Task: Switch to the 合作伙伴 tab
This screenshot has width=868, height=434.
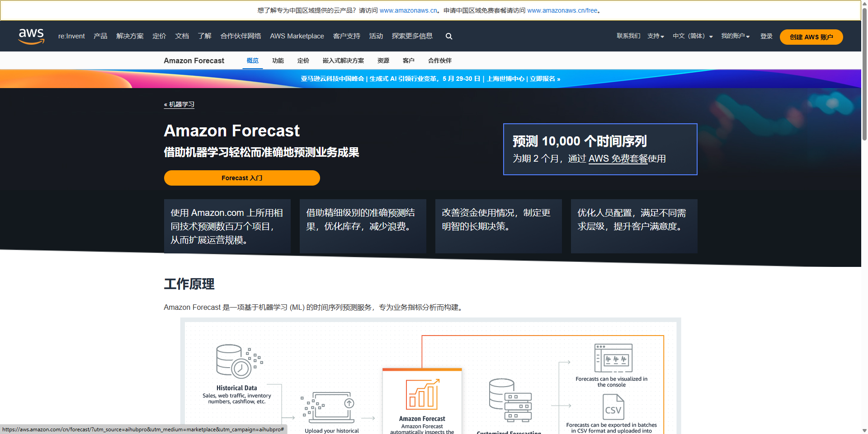Action: (440, 61)
